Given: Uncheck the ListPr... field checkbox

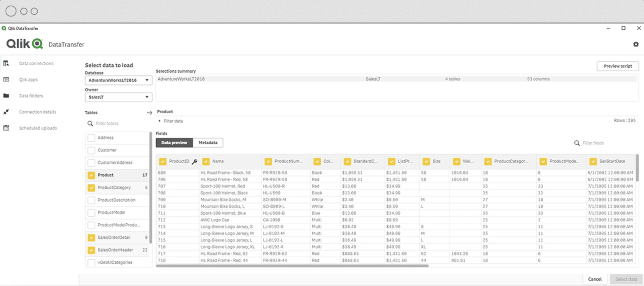Looking at the screenshot, I should (x=391, y=162).
